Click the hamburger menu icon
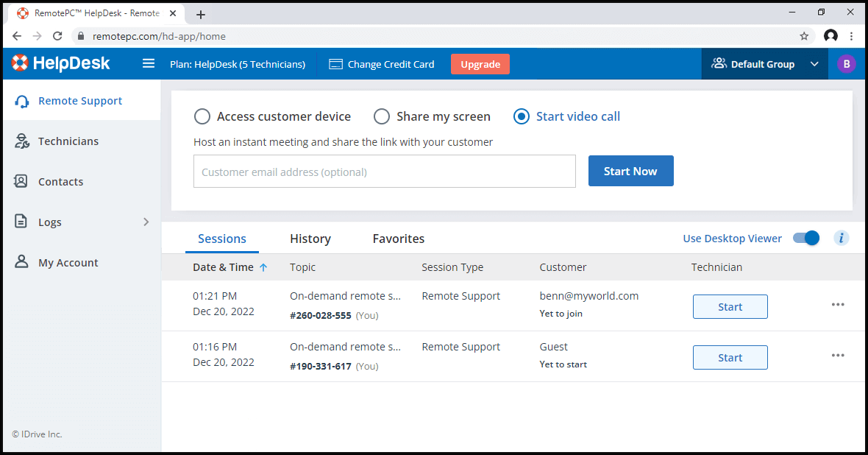The height and width of the screenshot is (455, 868). 149,64
